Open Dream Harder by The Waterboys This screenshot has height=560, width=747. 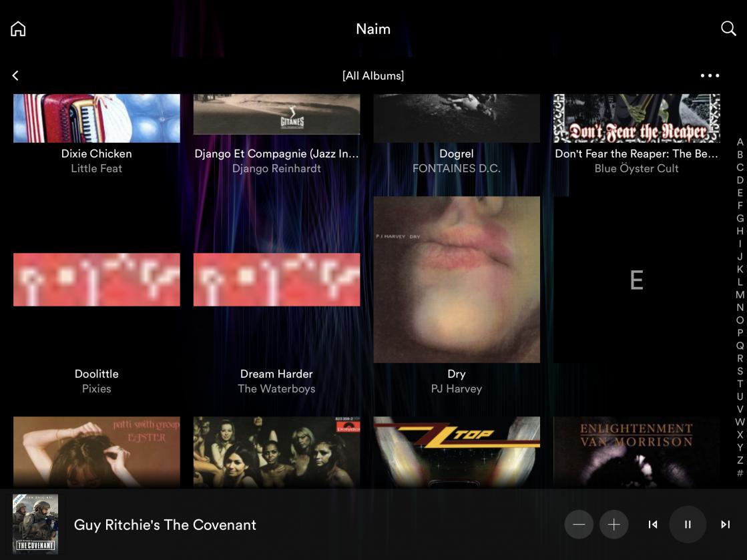click(276, 280)
